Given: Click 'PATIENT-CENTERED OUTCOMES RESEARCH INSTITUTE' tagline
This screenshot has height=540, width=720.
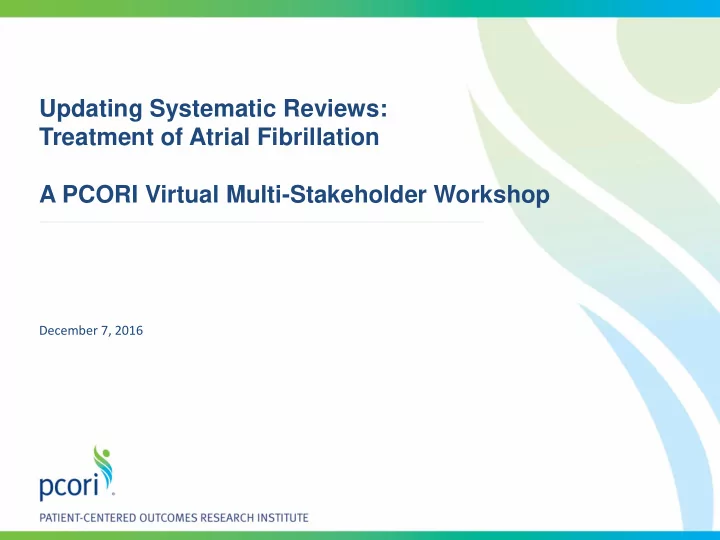Looking at the screenshot, I should [x=174, y=518].
